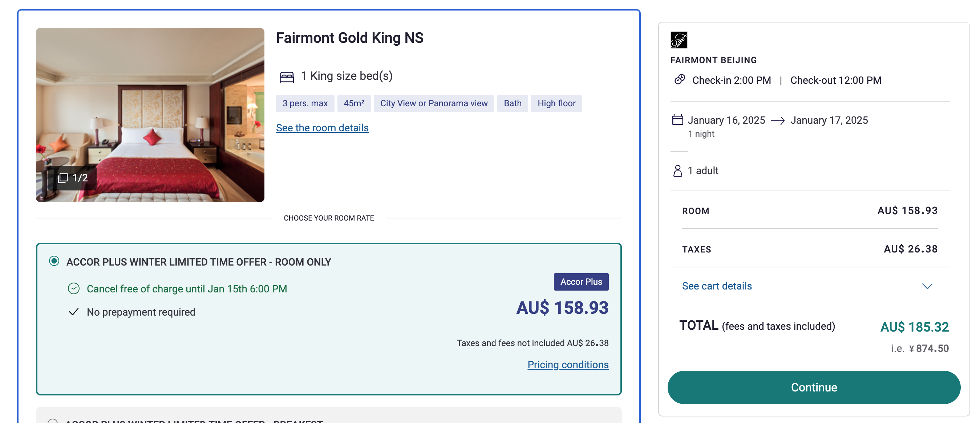Click the free cancellation checkmark circle icon
Screen dimensions: 980x423
pos(74,288)
